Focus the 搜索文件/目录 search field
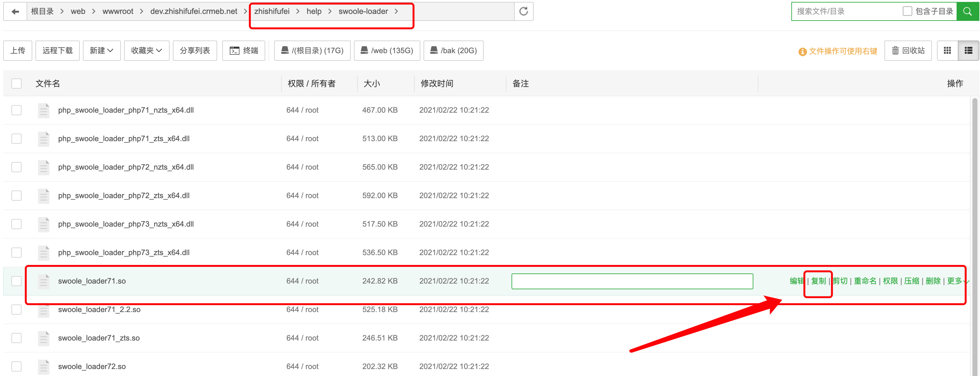The image size is (980, 376). click(846, 11)
